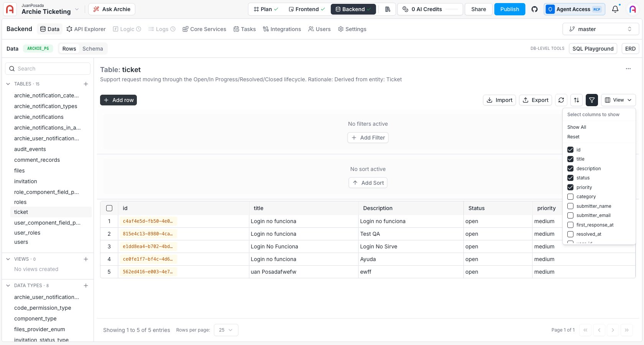
Task: Check the submitter_email column checkbox
Action: pyautogui.click(x=570, y=215)
